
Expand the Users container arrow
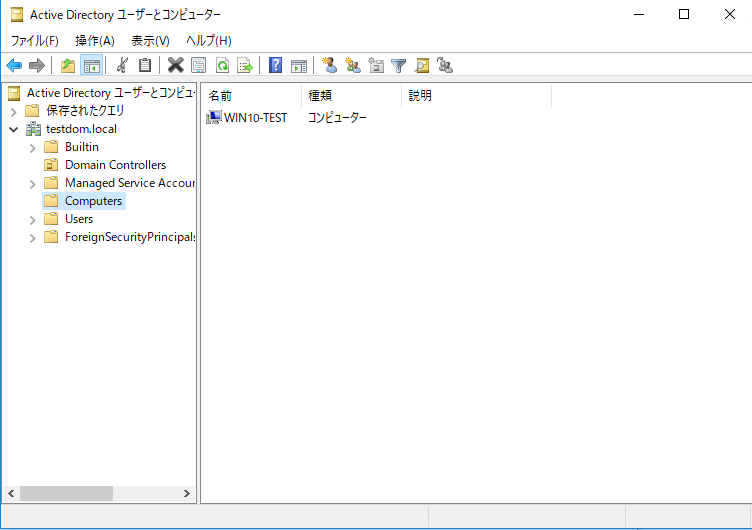(x=33, y=219)
